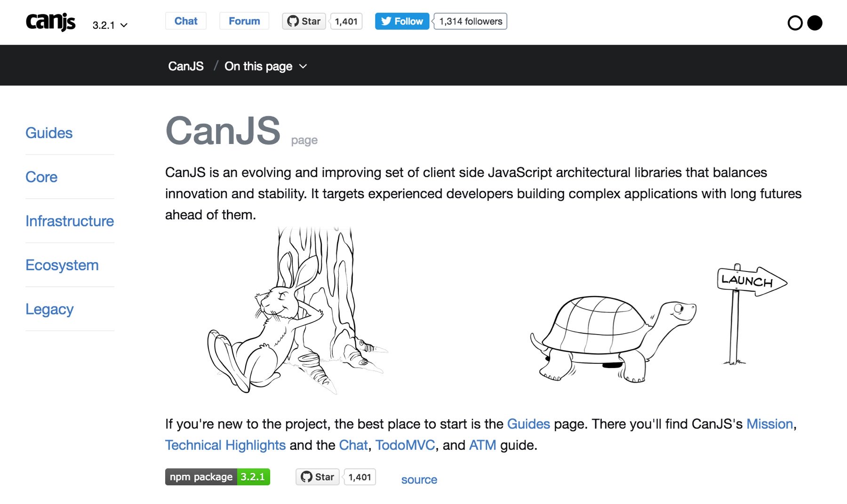Image resolution: width=847 pixels, height=504 pixels.
Task: Open the ATM guide link
Action: (x=483, y=445)
